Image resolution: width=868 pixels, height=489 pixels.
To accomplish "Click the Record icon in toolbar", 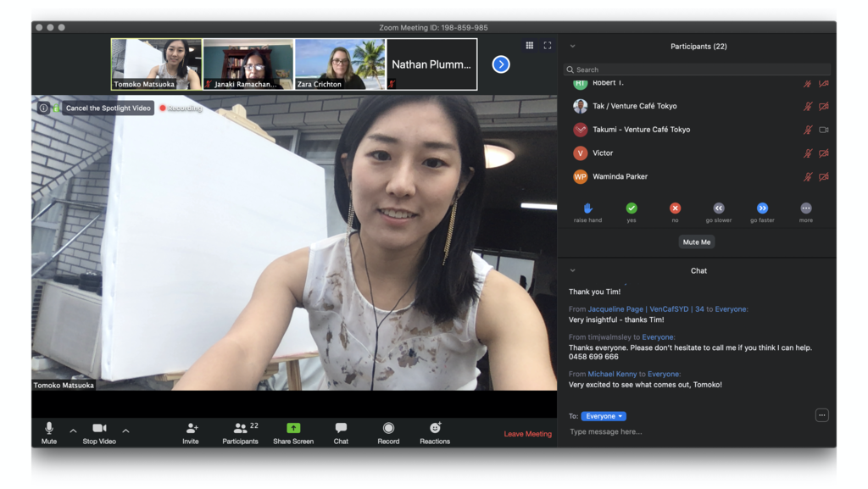I will pos(388,429).
